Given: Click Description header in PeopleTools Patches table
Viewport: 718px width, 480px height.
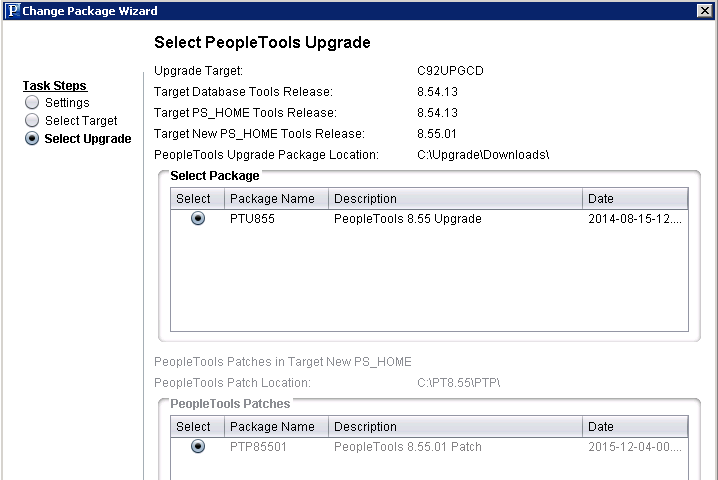Looking at the screenshot, I should [456, 426].
